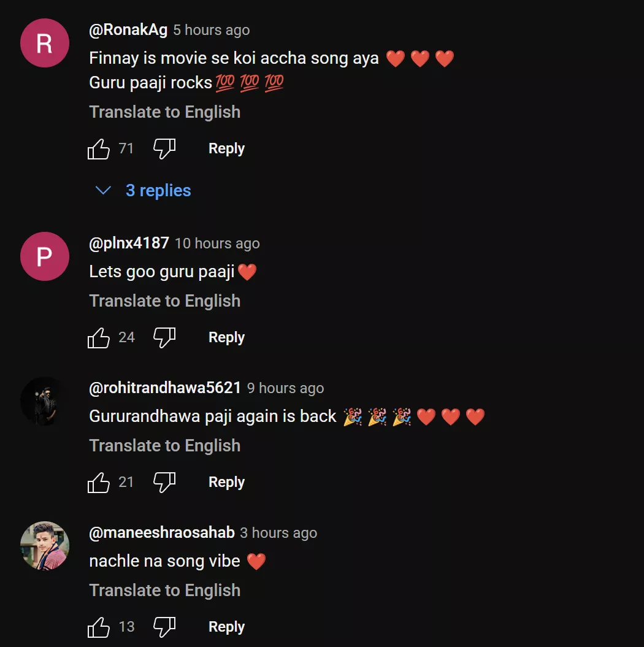
Task: Reply to @maneeshraosahab's comment
Action: [x=226, y=627]
